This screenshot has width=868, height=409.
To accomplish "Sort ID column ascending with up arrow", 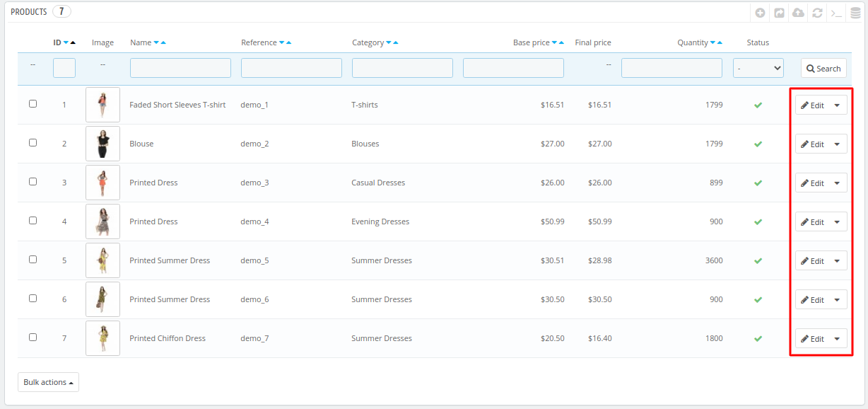I will pos(73,42).
